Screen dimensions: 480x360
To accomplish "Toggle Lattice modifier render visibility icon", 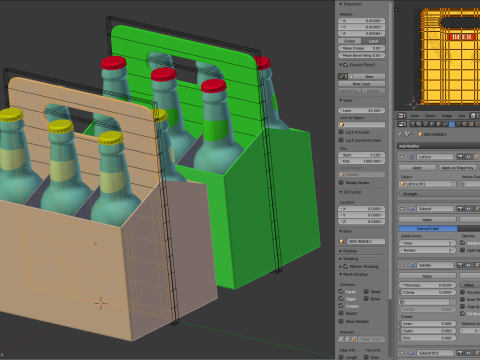I will pyautogui.click(x=460, y=156).
